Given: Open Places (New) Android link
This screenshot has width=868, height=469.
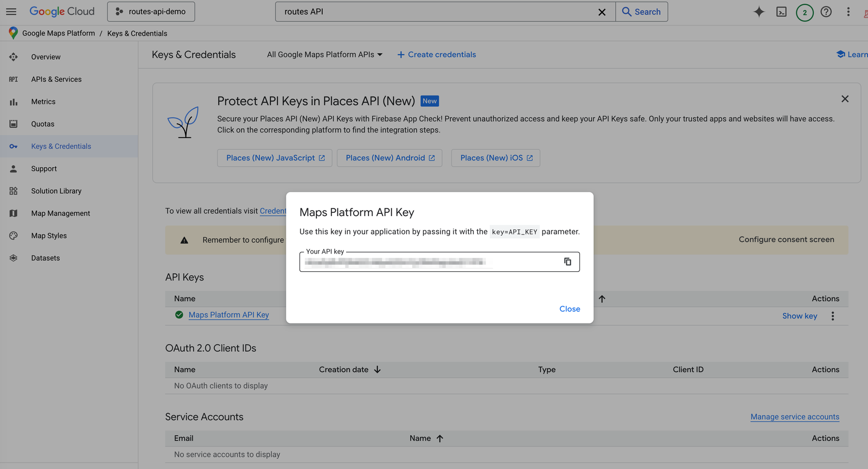Looking at the screenshot, I should coord(390,158).
